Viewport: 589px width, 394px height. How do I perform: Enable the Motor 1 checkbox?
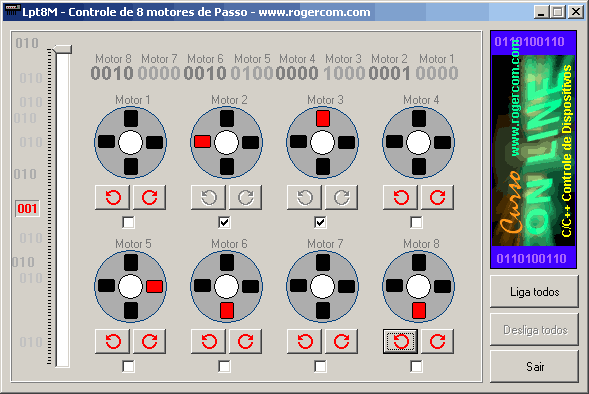click(128, 222)
